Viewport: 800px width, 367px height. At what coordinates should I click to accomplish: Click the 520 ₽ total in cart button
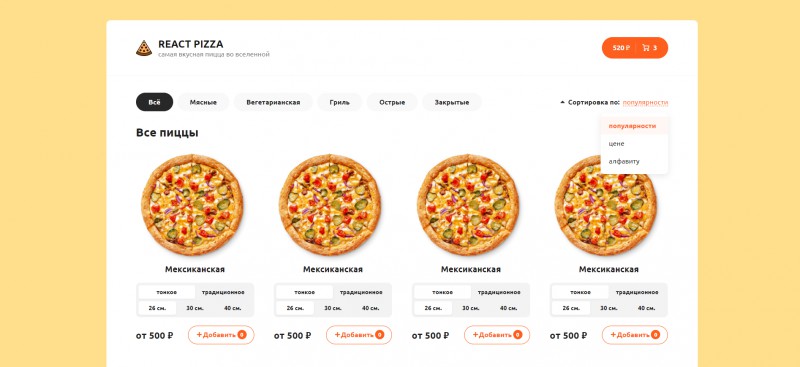pyautogui.click(x=621, y=48)
